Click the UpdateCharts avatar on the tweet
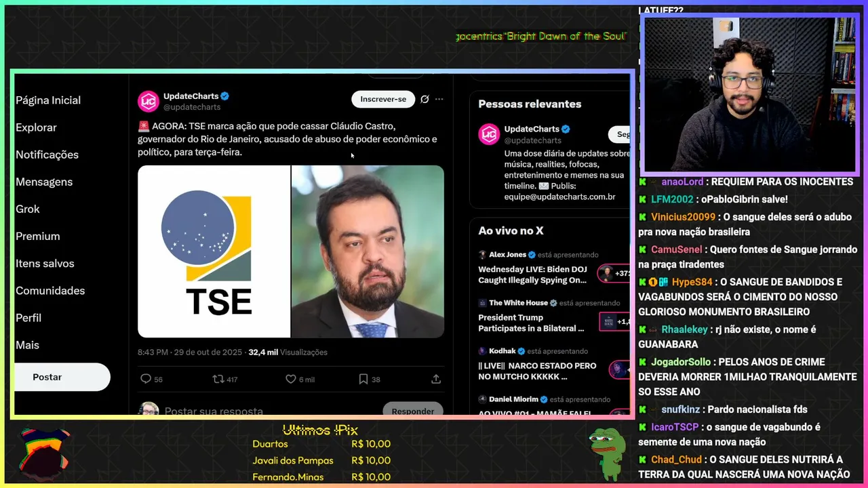Screen dimensions: 868x488 pos(149,101)
